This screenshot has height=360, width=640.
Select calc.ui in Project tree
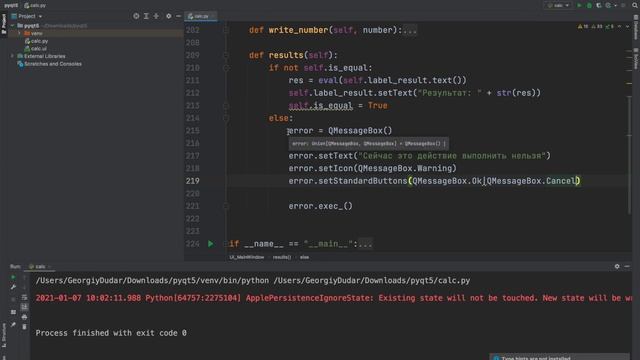pos(36,49)
